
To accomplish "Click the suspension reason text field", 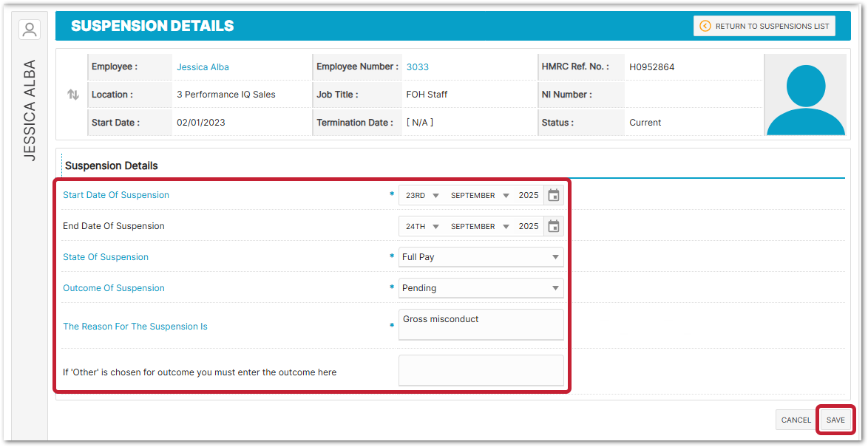I will coord(481,324).
